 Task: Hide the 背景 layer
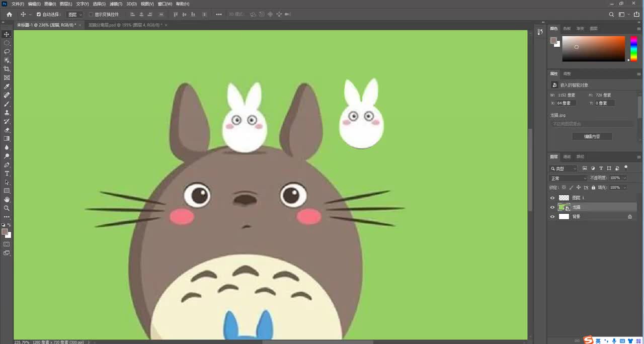(552, 217)
